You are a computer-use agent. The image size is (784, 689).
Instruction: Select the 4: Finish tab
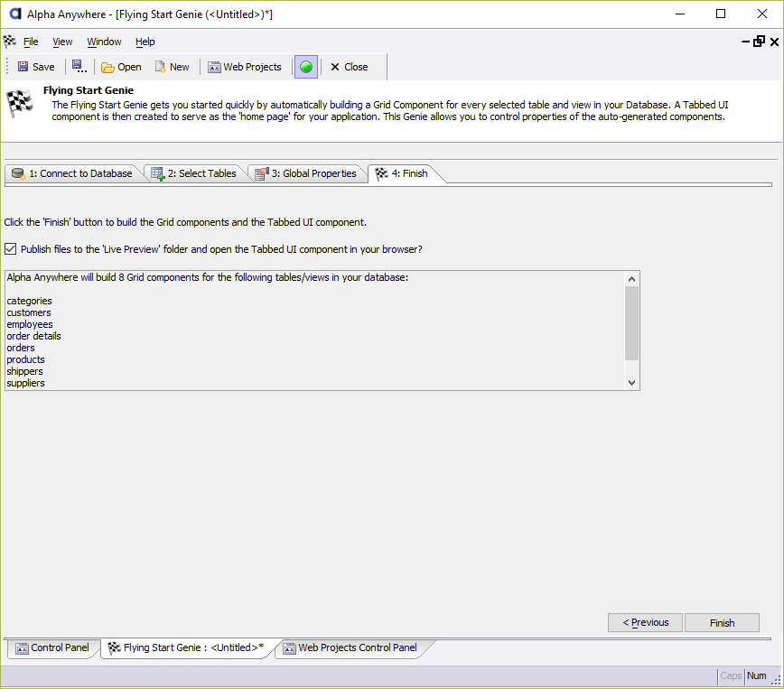tap(403, 173)
